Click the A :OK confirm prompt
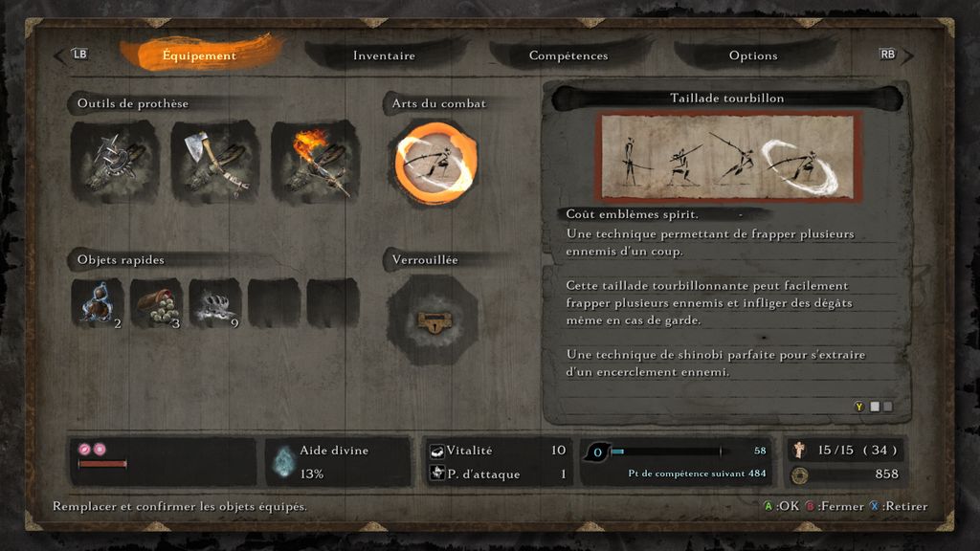This screenshot has height=551, width=980. 781,506
